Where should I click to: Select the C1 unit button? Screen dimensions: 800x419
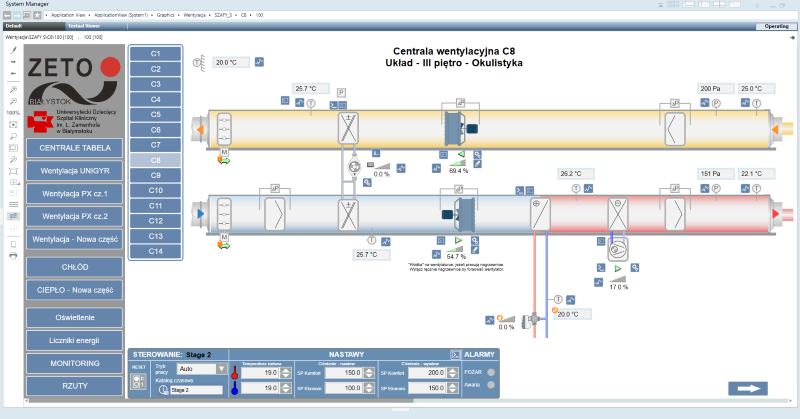tap(156, 54)
